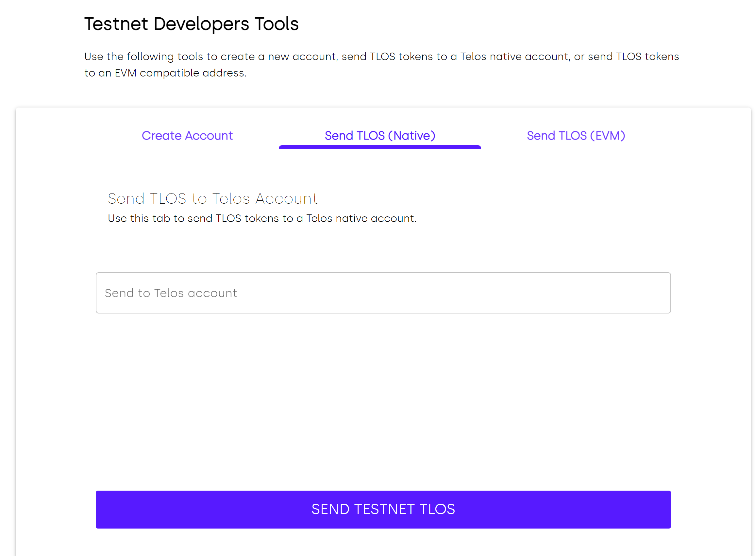Focus the Send to Telos account field
Image resolution: width=756 pixels, height=556 pixels.
383,293
